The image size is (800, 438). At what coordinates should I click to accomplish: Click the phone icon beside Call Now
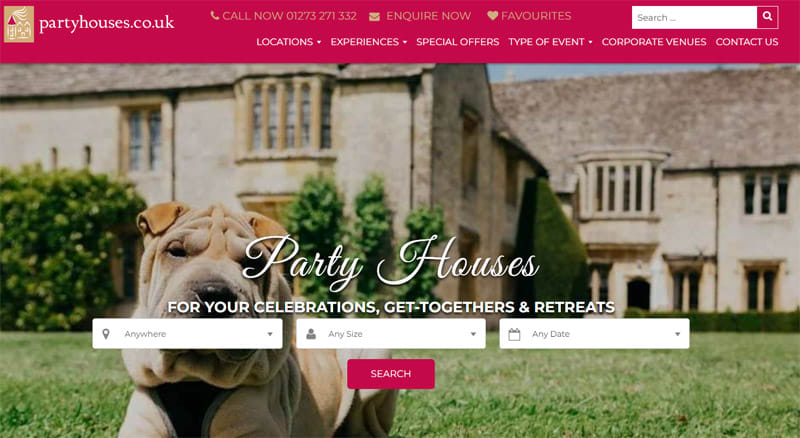coord(215,16)
